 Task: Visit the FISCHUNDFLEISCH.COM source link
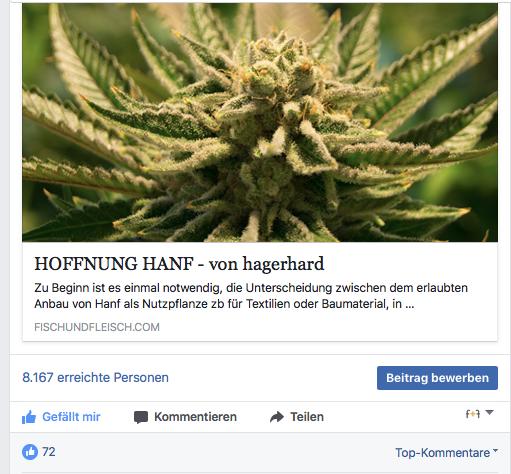[97, 327]
